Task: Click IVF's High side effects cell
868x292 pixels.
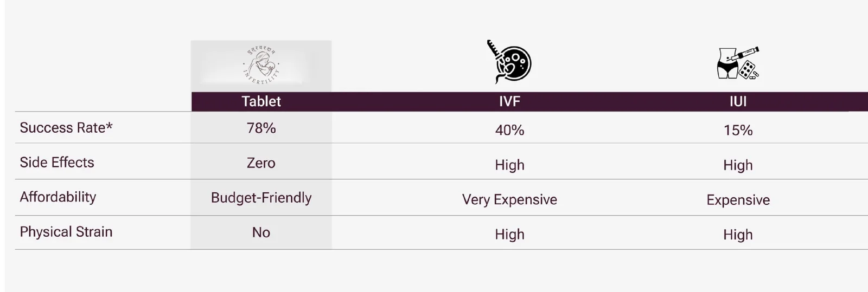Action: click(509, 165)
